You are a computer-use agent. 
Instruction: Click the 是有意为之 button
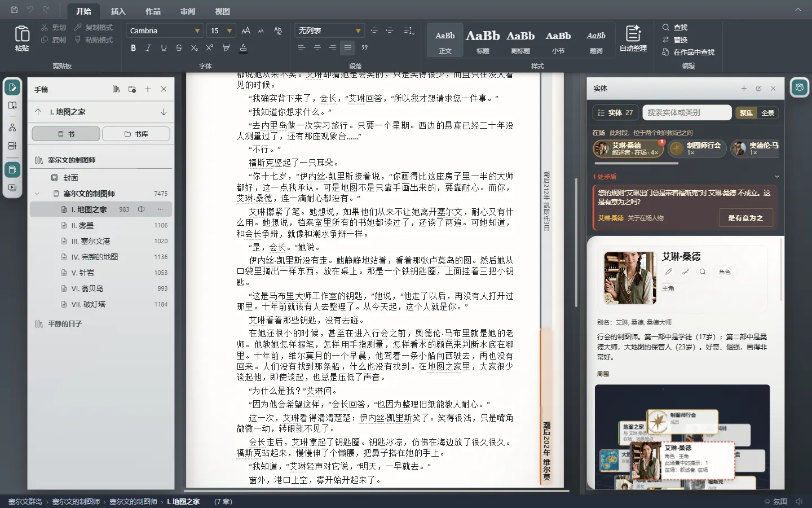745,218
